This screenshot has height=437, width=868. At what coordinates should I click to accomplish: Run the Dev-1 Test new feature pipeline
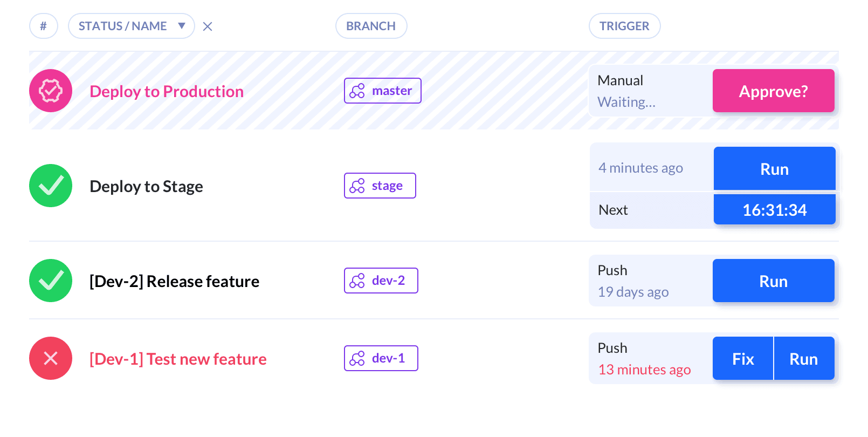(804, 359)
